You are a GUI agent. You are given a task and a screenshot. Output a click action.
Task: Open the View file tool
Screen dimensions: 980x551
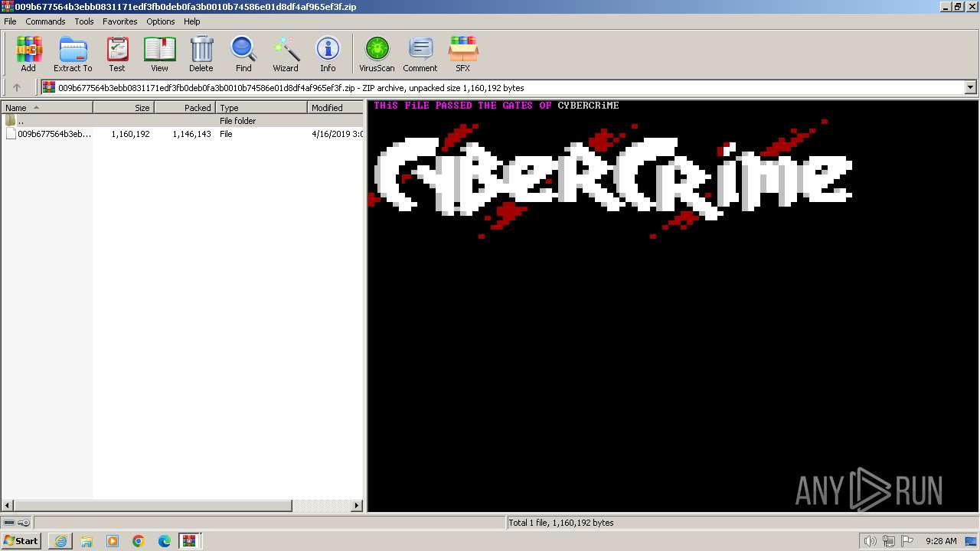point(159,54)
